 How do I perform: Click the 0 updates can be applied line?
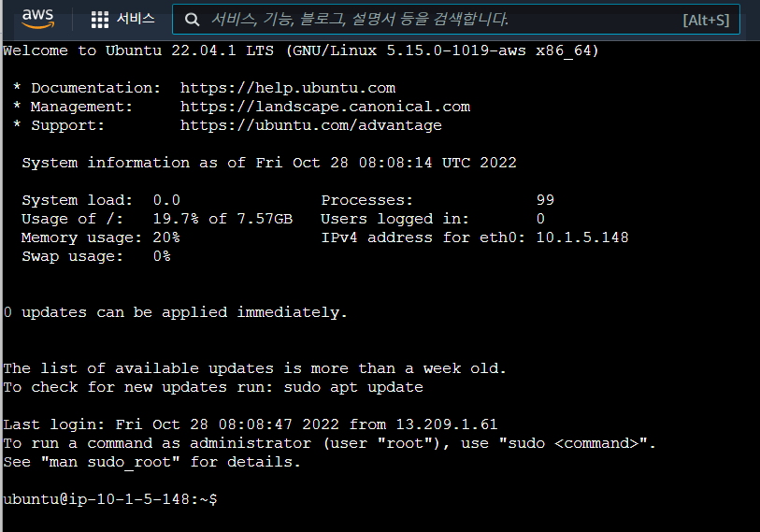[175, 312]
